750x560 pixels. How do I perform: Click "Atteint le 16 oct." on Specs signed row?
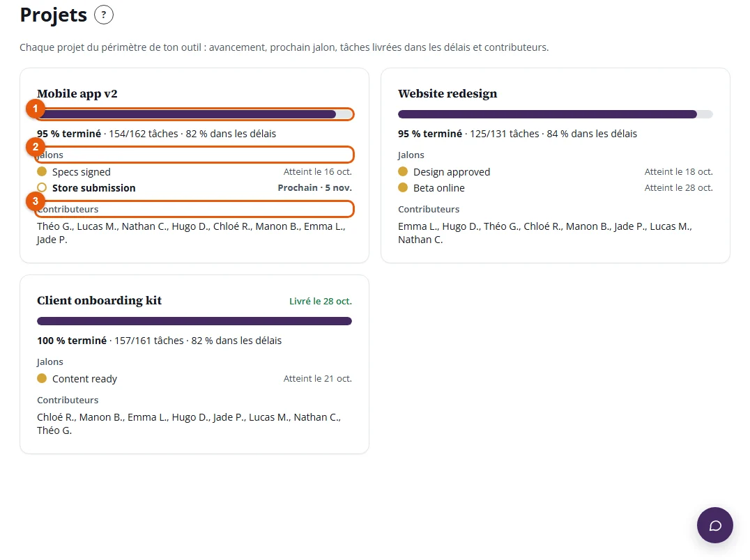coord(318,171)
